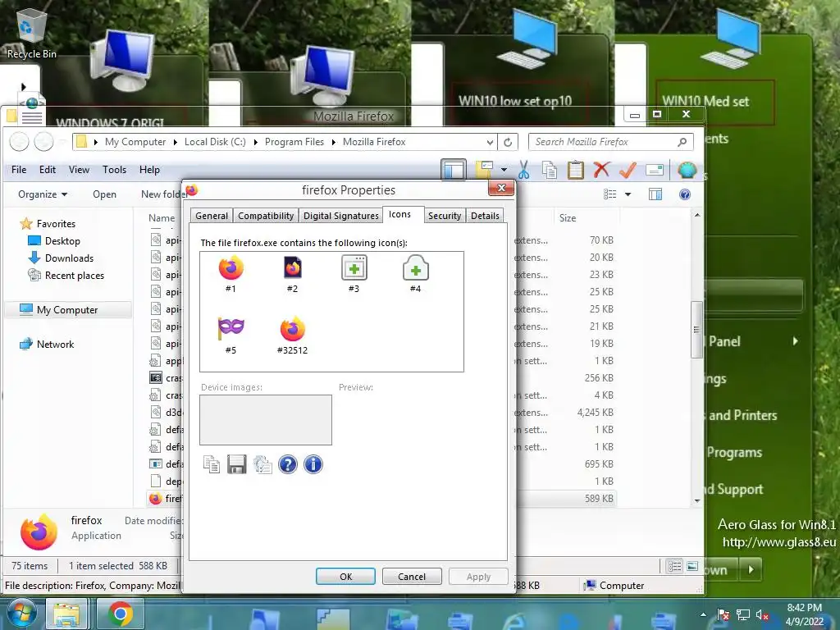The width and height of the screenshot is (840, 630).
Task: Click the blue question mark help icon
Action: point(288,464)
